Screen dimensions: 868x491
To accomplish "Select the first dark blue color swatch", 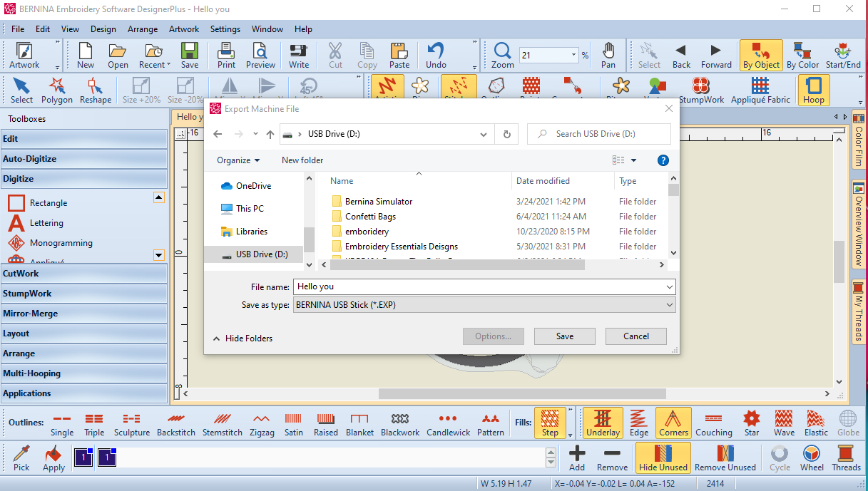I will [x=83, y=458].
